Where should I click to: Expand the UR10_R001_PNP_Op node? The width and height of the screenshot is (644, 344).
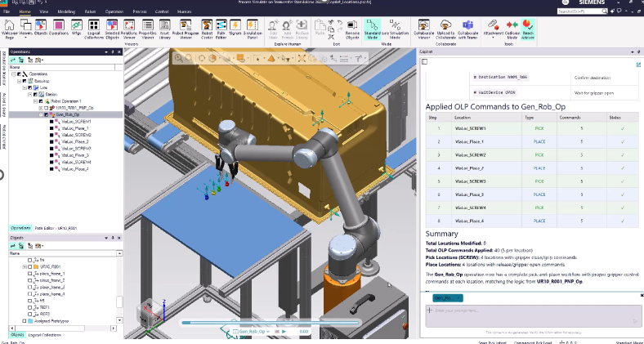(x=41, y=108)
